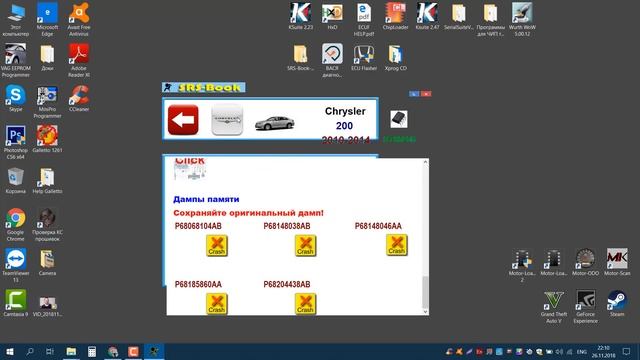Image resolution: width=640 pixels, height=360 pixels.
Task: Open the ENG language indicator
Action: point(581,352)
